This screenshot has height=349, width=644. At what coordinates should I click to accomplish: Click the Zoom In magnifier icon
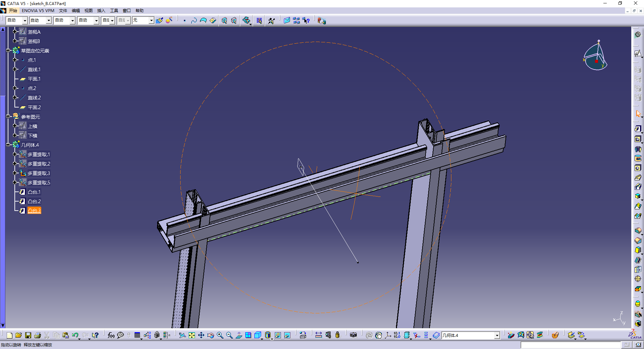pyautogui.click(x=220, y=335)
